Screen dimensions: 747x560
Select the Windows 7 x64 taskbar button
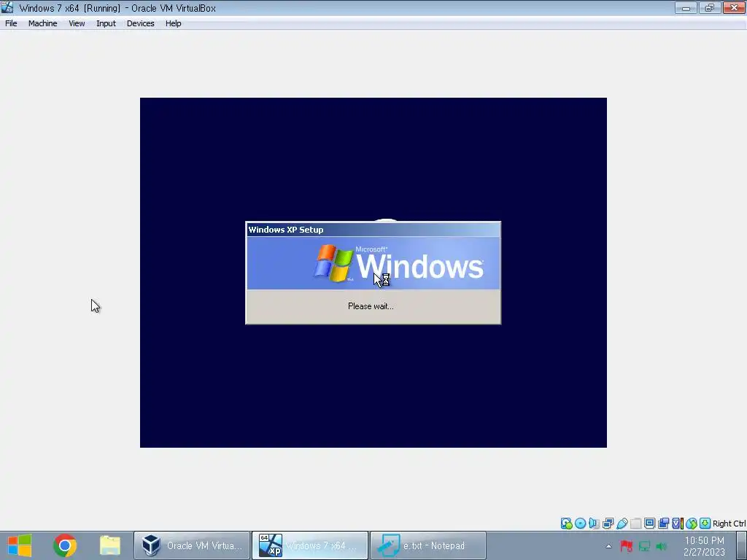(310, 545)
